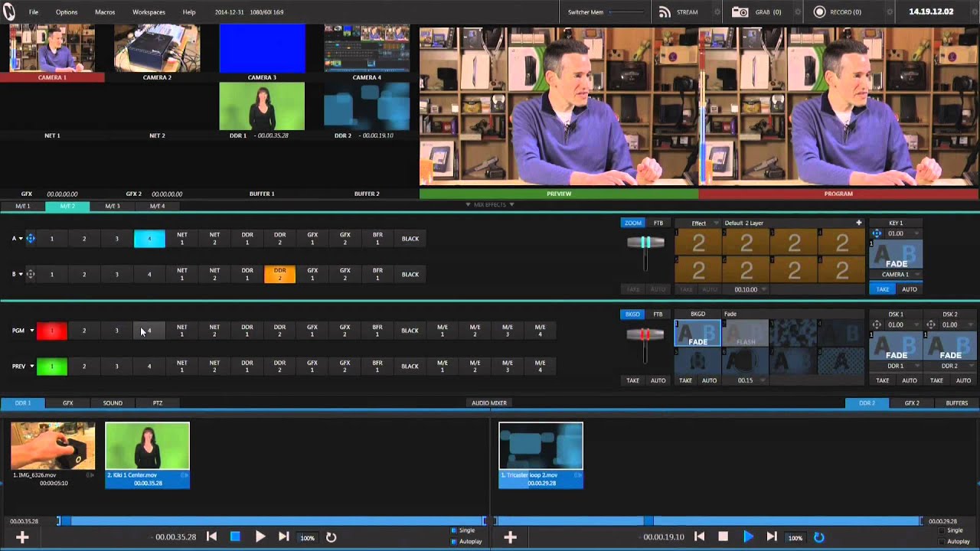Click the DDR 1 scrub bar

click(x=271, y=521)
